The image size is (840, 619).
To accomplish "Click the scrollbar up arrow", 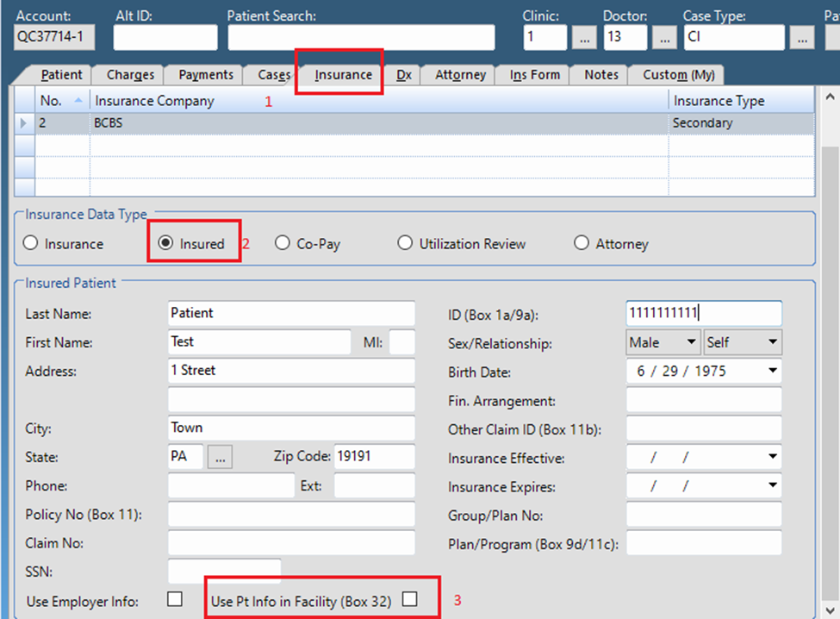I will point(830,97).
